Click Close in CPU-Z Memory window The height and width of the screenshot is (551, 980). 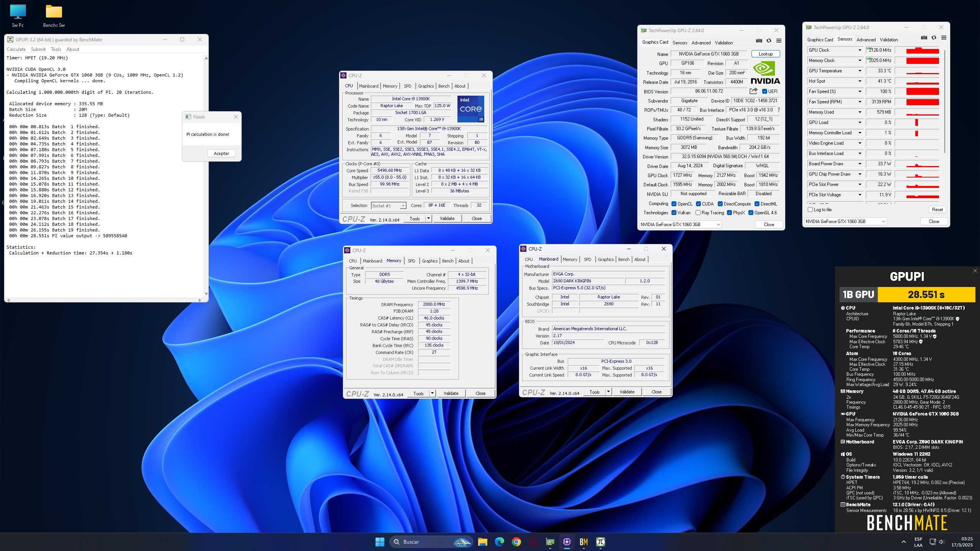coord(480,393)
